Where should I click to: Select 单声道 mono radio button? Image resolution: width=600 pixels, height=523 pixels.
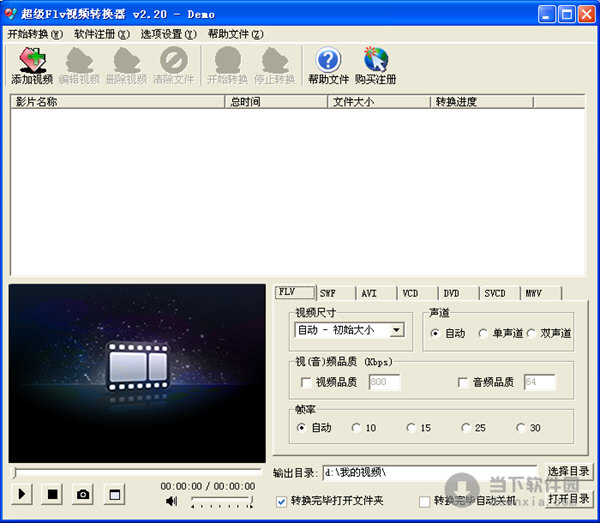point(483,333)
